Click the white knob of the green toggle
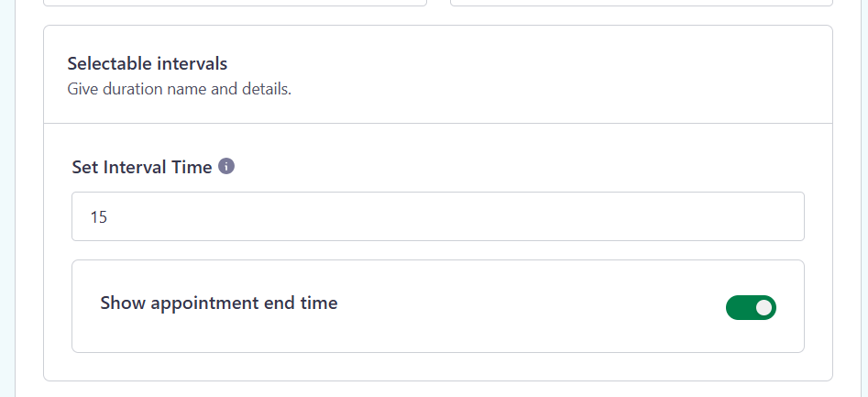Screen dimensions: 868x397 point(764,308)
